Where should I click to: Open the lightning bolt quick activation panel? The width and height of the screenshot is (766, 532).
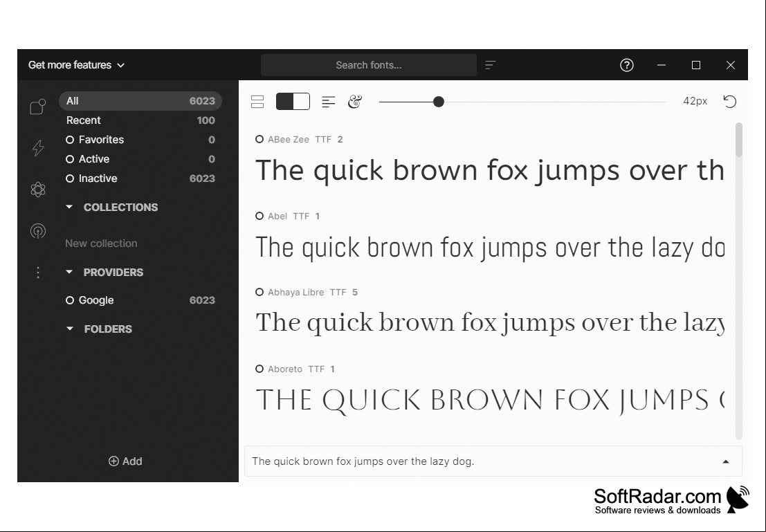point(38,147)
